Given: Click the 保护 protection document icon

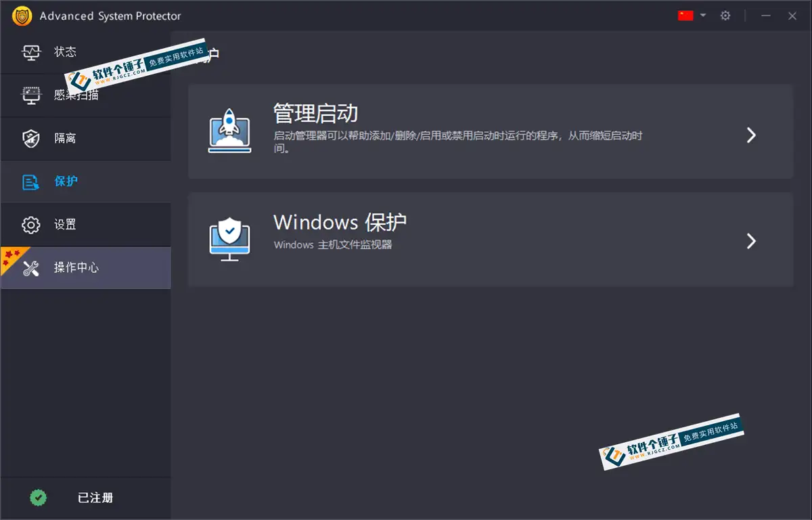Looking at the screenshot, I should pos(31,182).
